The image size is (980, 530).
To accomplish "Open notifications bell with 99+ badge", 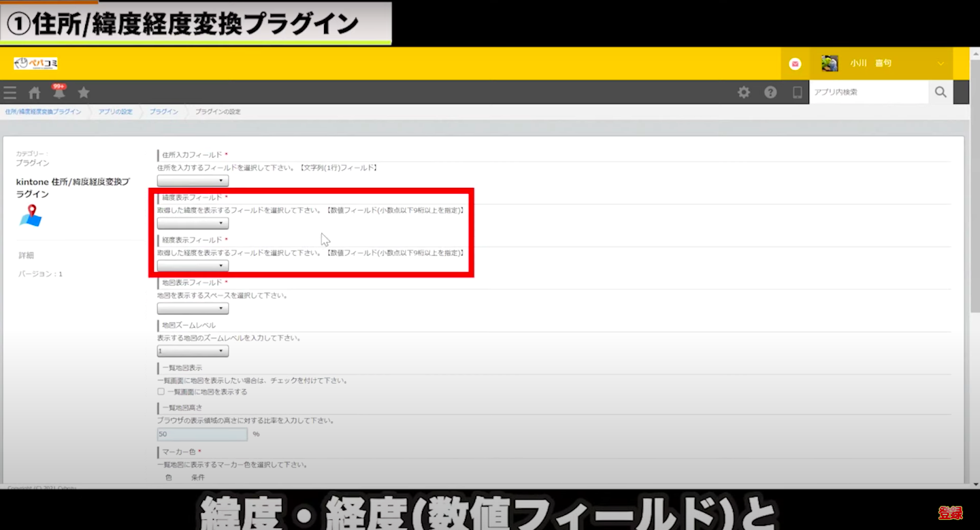I will [59, 93].
